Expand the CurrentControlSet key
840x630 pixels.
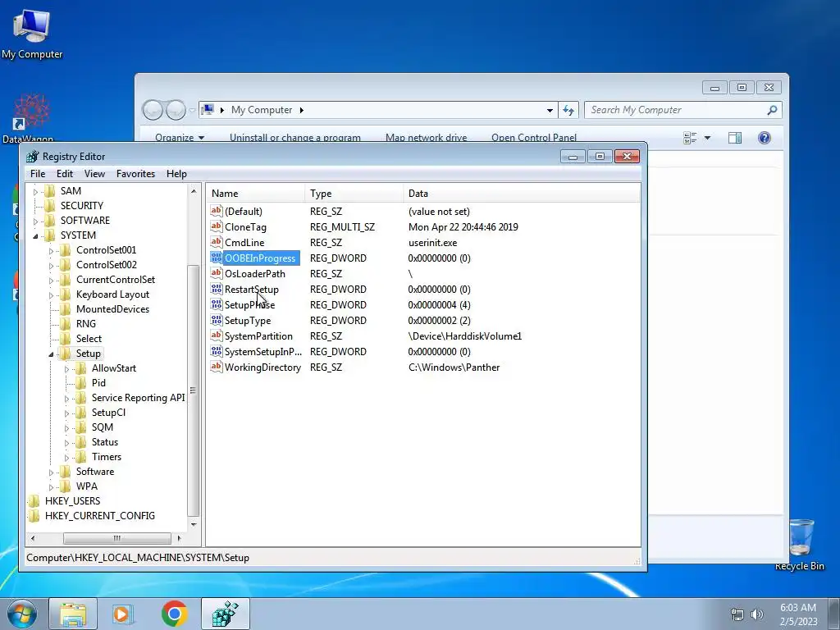(x=51, y=281)
